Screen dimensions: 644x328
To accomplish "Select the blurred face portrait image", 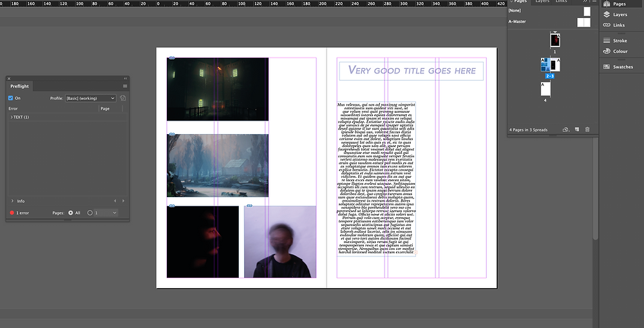I will coord(280,242).
